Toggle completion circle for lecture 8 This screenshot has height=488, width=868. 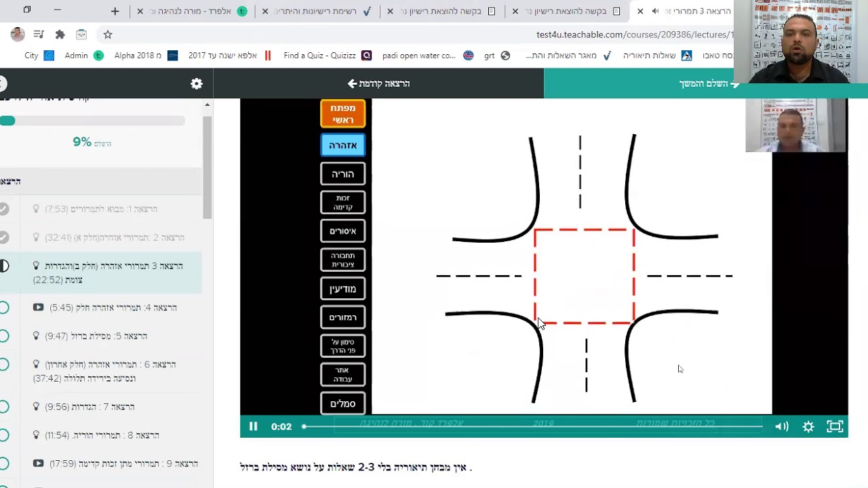[x=4, y=435]
